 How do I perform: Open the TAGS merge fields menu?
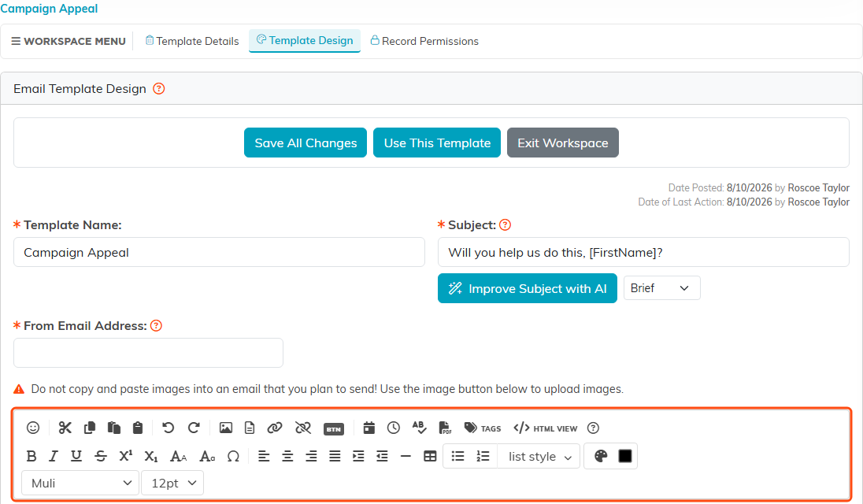click(x=483, y=428)
